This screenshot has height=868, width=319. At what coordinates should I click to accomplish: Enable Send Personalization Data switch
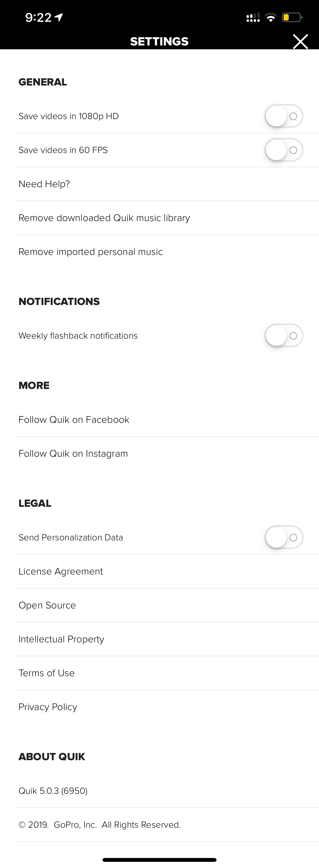point(284,537)
